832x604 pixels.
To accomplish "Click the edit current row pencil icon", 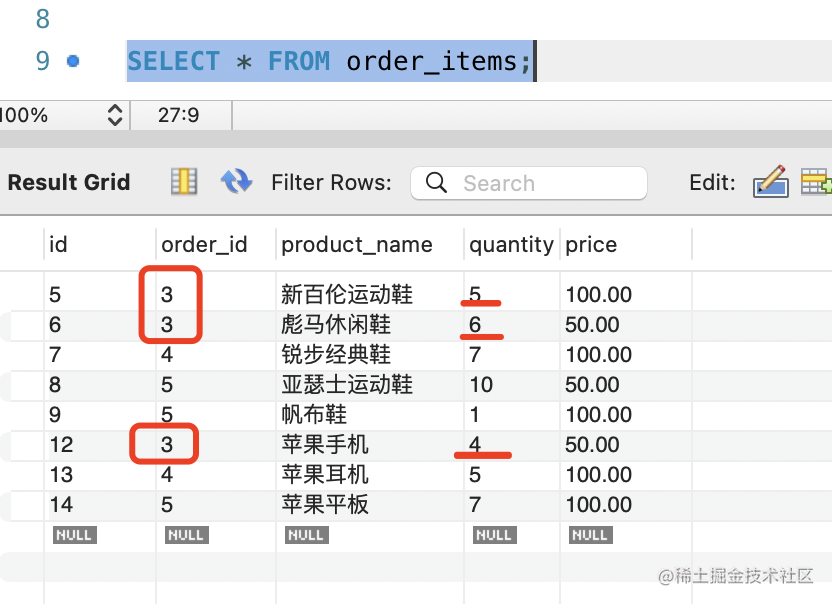I will point(770,181).
